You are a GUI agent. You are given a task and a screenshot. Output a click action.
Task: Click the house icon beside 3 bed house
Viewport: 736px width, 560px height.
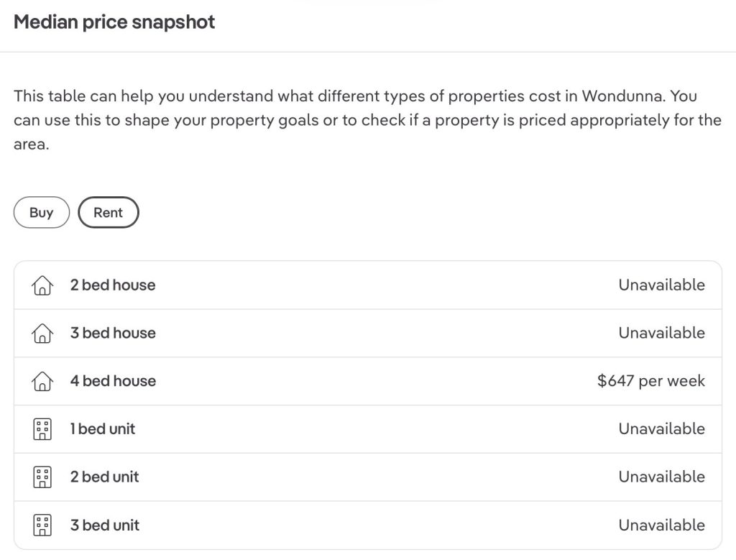(x=43, y=334)
